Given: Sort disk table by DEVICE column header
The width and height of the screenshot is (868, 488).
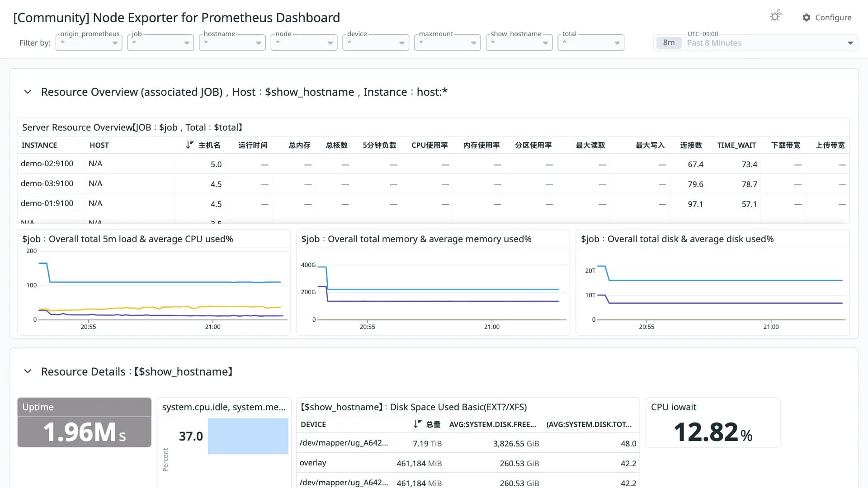Looking at the screenshot, I should coord(313,424).
